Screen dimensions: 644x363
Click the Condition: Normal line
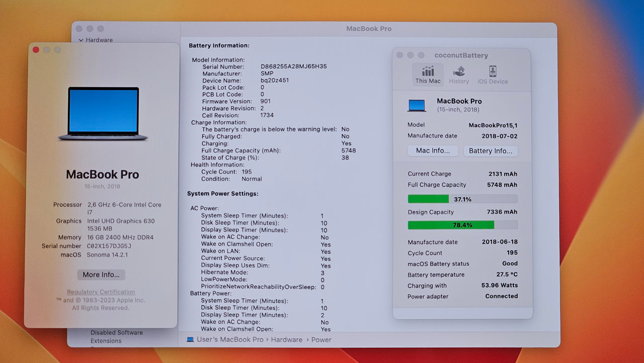(x=231, y=179)
